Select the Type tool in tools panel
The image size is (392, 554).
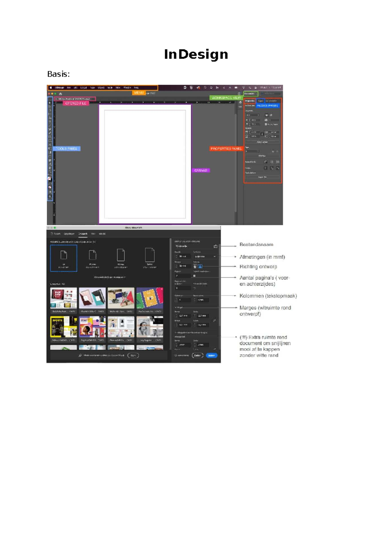click(x=50, y=122)
